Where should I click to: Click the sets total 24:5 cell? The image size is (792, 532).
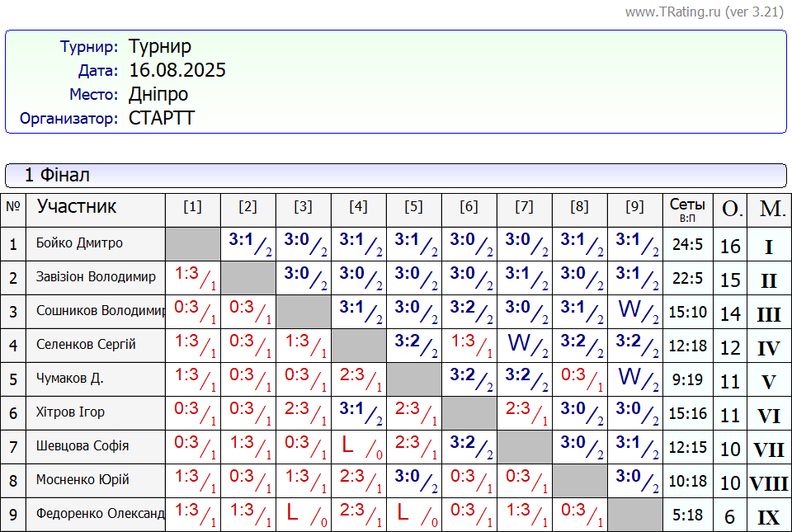point(687,244)
